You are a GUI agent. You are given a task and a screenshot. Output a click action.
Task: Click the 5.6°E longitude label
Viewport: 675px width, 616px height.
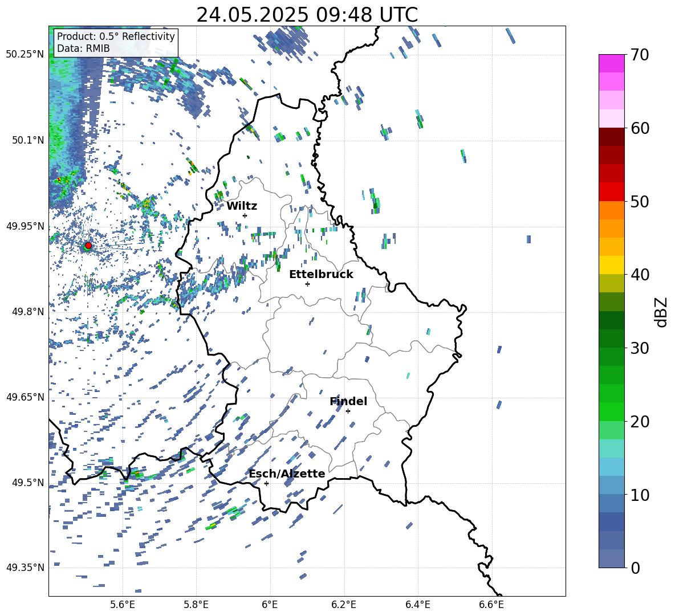pyautogui.click(x=123, y=605)
